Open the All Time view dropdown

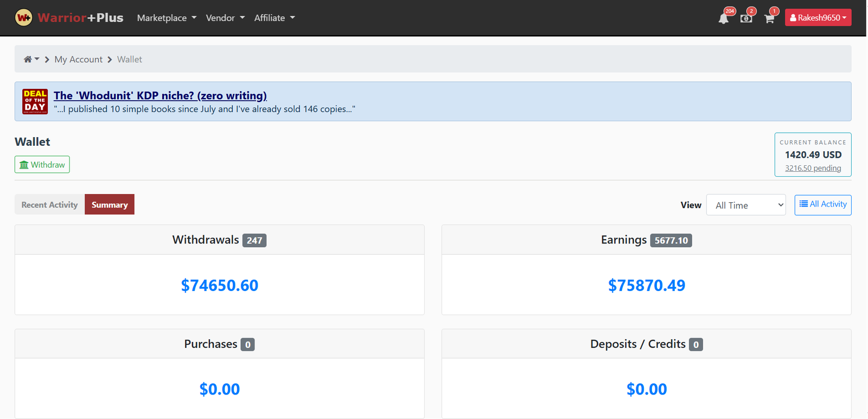point(746,205)
